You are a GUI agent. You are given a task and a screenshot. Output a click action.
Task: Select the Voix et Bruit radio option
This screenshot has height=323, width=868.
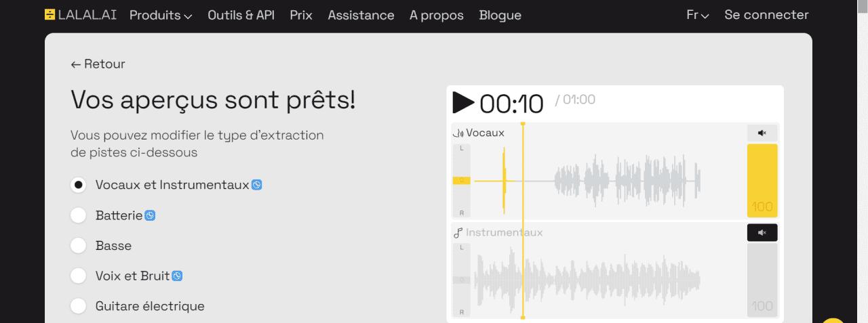79,276
